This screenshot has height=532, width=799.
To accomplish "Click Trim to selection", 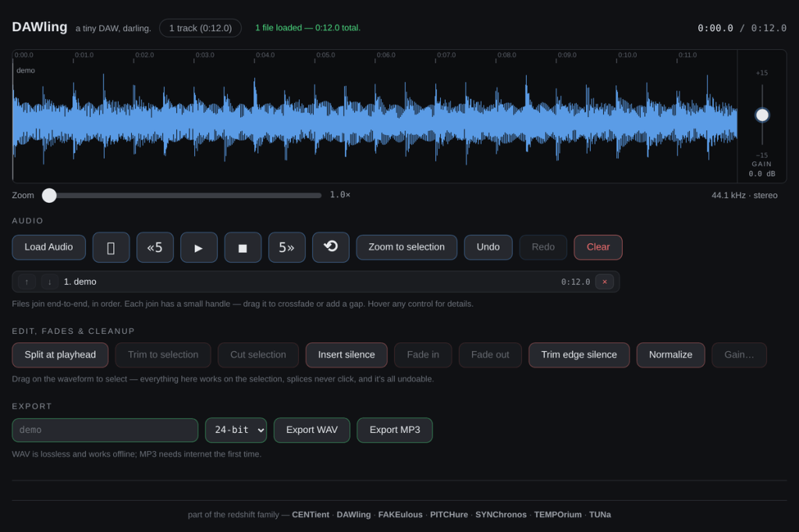I will tap(163, 355).
